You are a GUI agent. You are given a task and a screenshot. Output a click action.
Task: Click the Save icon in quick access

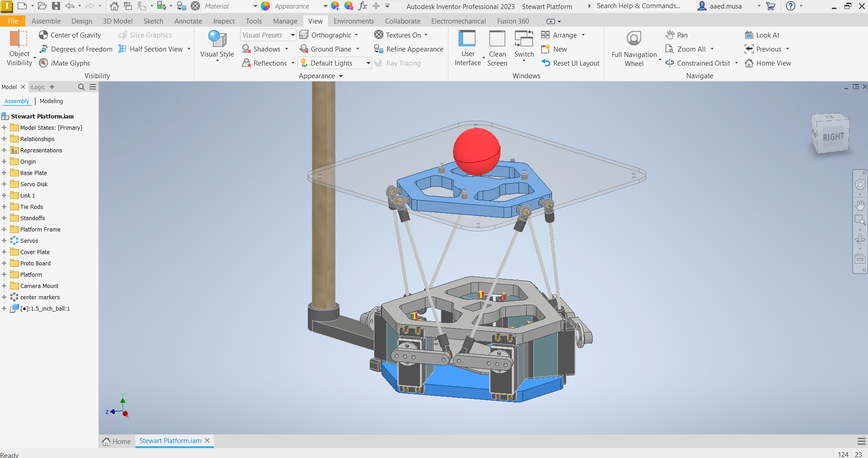(x=56, y=6)
